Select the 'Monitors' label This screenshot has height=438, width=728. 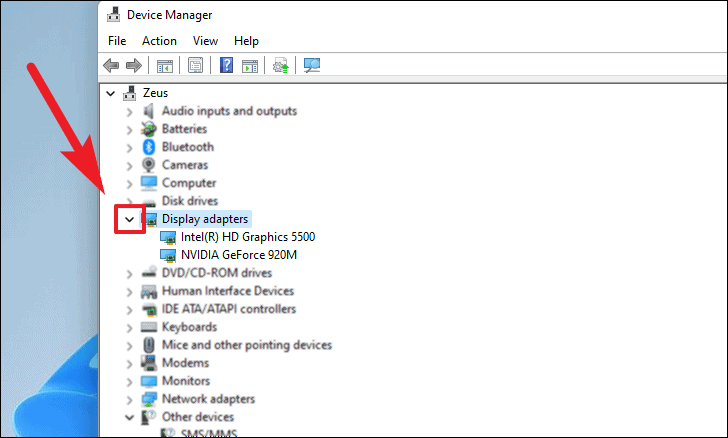pyautogui.click(x=186, y=381)
